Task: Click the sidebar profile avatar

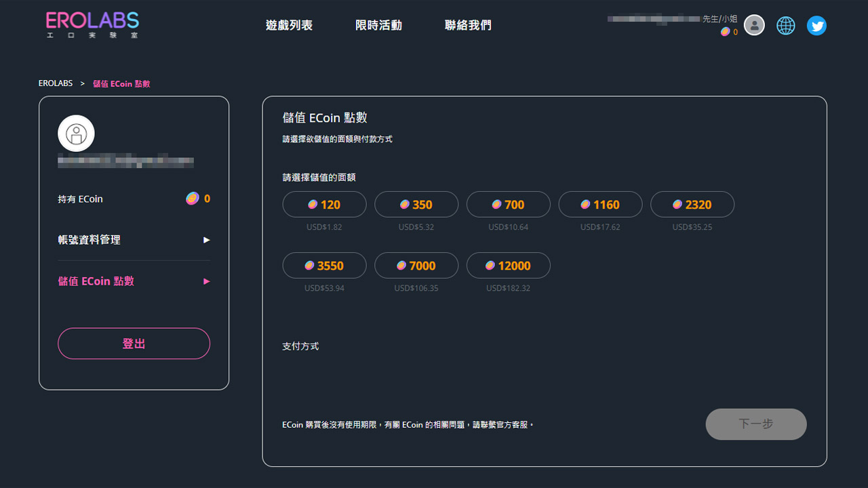Action: coord(76,134)
